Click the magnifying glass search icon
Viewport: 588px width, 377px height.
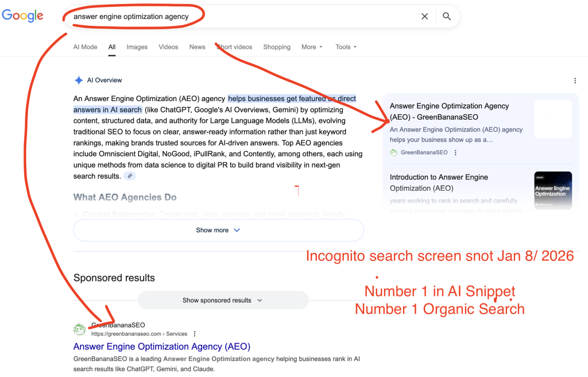[447, 17]
